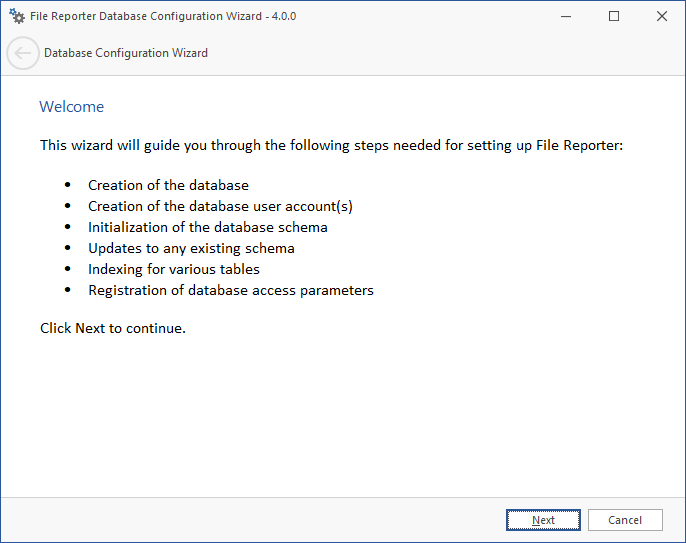Close the wizard with the X button
Viewport: 686px width, 543px height.
[x=661, y=16]
